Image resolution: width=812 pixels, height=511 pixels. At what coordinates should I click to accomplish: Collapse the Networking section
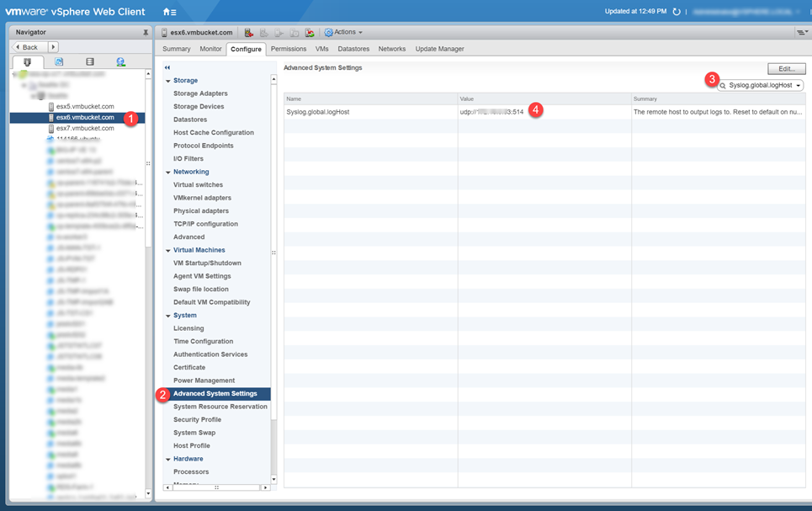tap(167, 172)
